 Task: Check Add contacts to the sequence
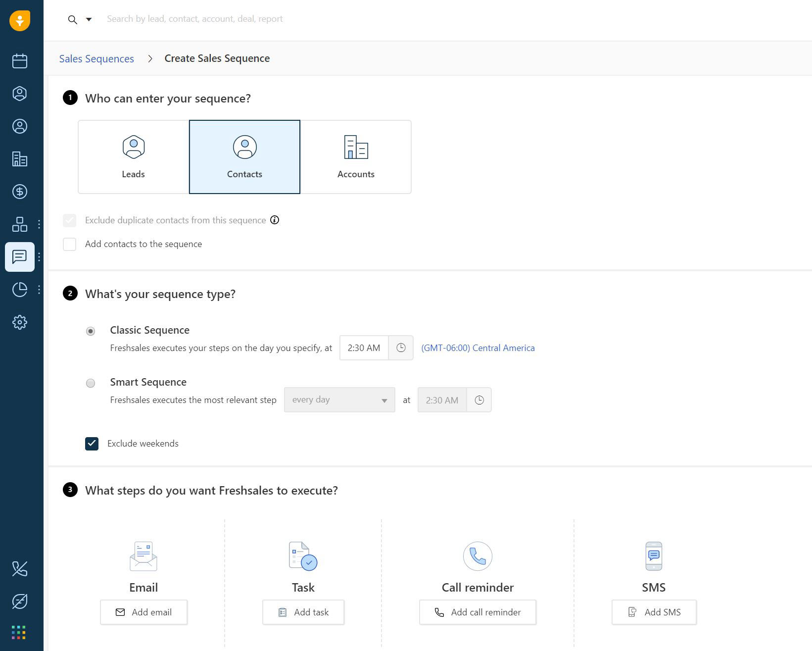point(70,244)
